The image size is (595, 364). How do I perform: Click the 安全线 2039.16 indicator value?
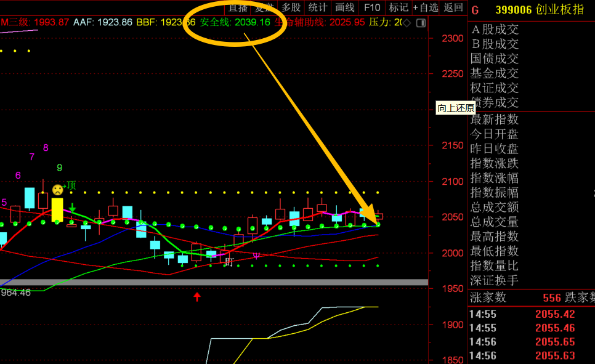(235, 22)
